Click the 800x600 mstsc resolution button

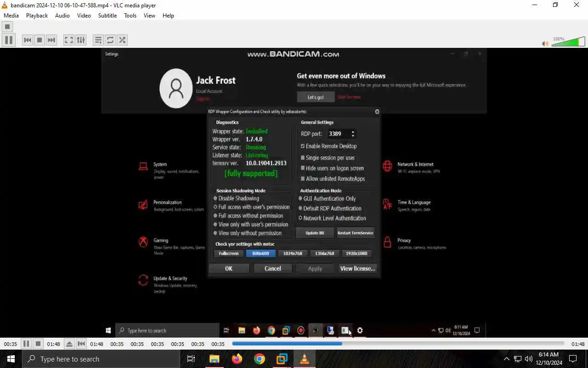tap(260, 253)
